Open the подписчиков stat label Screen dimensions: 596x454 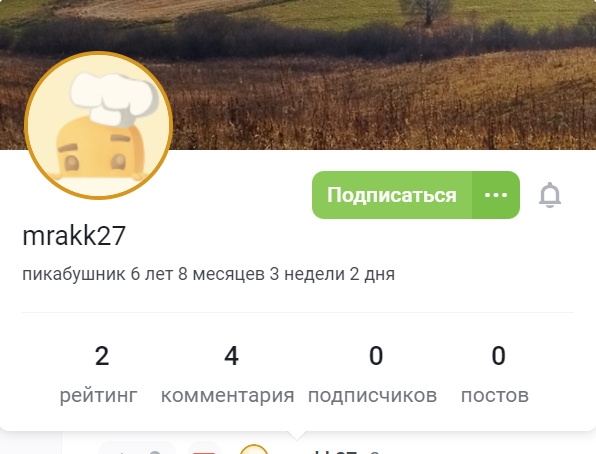coord(372,395)
